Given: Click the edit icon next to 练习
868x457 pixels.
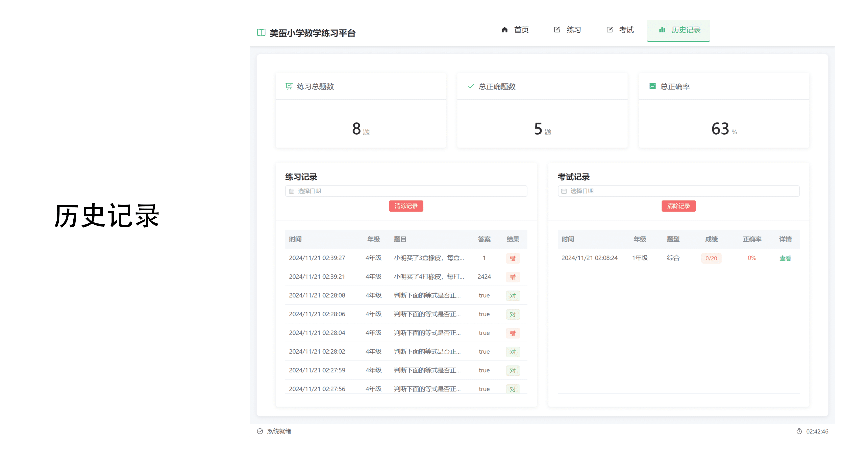Looking at the screenshot, I should click(557, 30).
